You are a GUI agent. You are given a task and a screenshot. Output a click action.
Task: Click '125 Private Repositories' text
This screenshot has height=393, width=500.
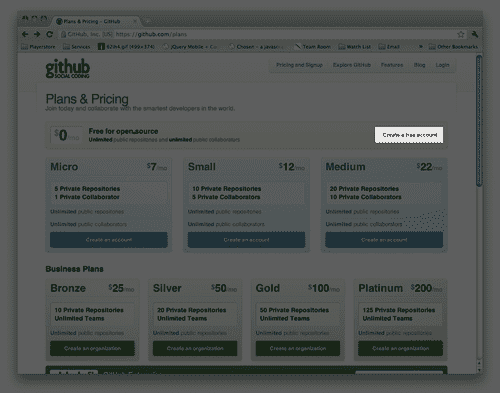pos(399,310)
